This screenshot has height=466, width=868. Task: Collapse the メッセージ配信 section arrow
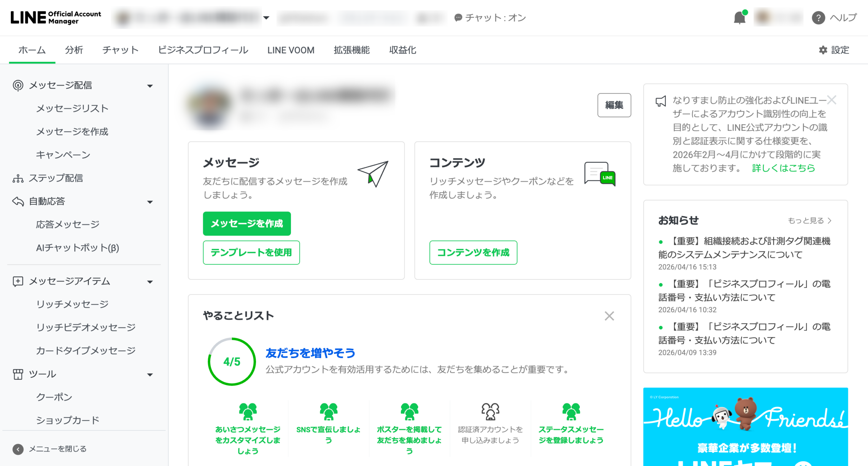click(x=150, y=86)
